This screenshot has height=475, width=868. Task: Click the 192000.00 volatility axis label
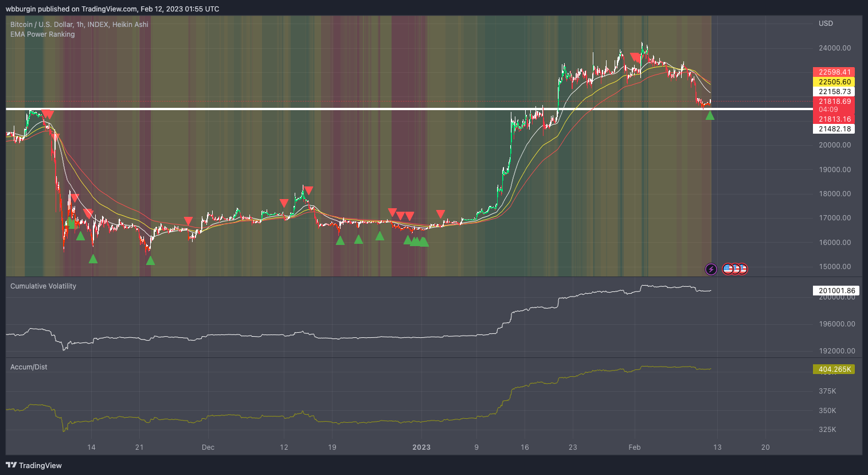[x=836, y=351]
